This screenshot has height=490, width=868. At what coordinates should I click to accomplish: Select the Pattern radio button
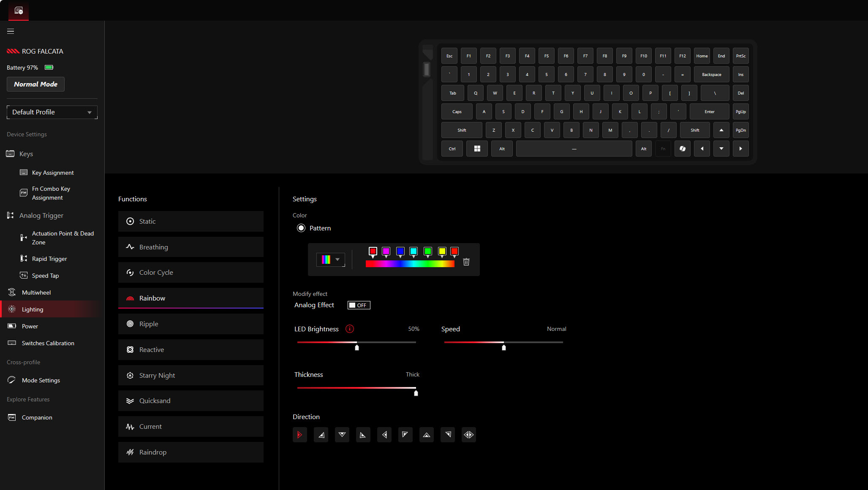pyautogui.click(x=301, y=228)
